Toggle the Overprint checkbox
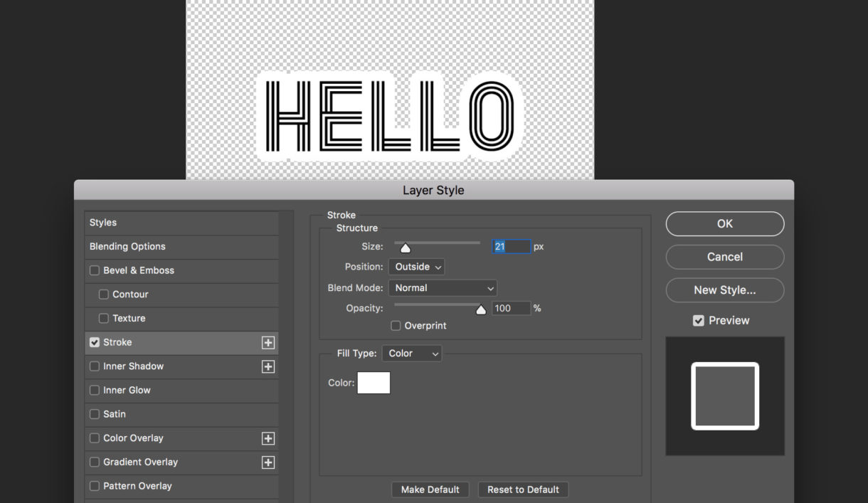The width and height of the screenshot is (868, 503). pos(396,326)
